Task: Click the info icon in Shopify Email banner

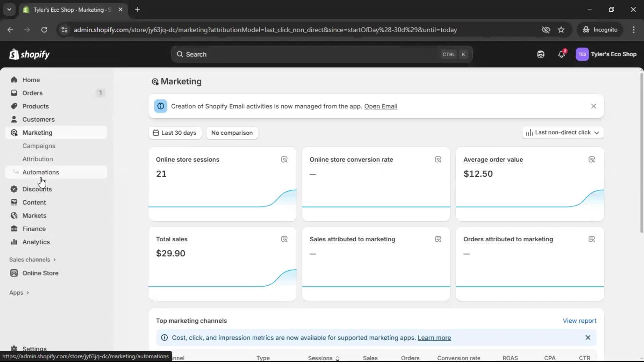Action: point(161,106)
